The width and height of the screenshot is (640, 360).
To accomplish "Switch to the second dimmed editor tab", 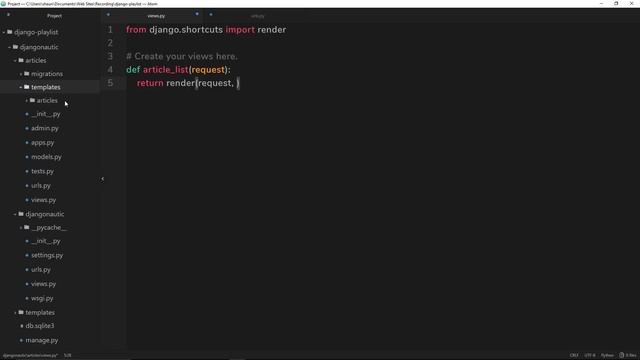I will (257, 16).
